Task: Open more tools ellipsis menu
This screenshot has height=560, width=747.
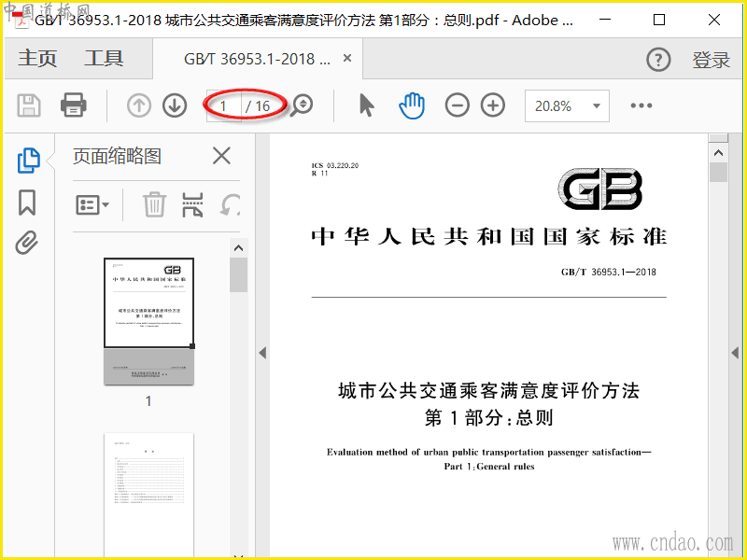Action: tap(641, 105)
